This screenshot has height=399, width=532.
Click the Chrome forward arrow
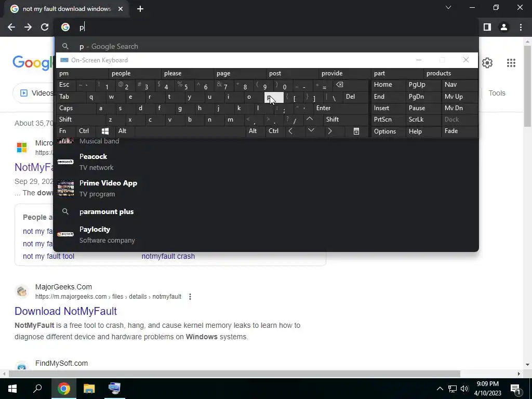(28, 27)
